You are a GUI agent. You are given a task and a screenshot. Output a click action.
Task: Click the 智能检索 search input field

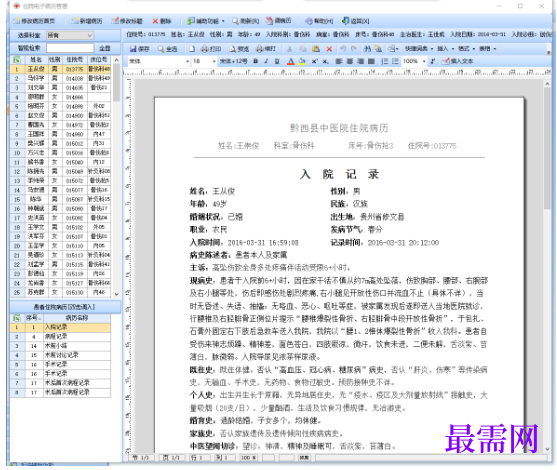tap(70, 48)
